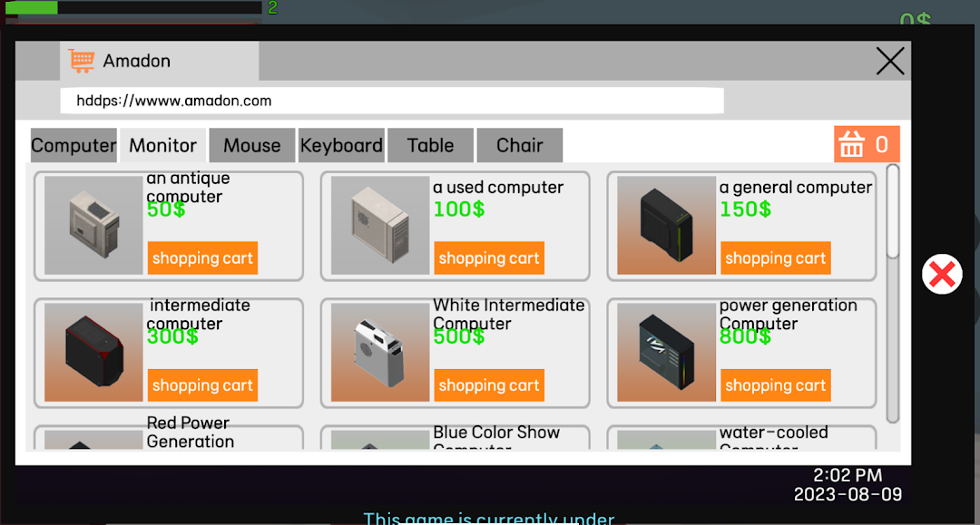The width and height of the screenshot is (980, 525).
Task: Add the intermediate computer to shopping cart
Action: point(202,385)
